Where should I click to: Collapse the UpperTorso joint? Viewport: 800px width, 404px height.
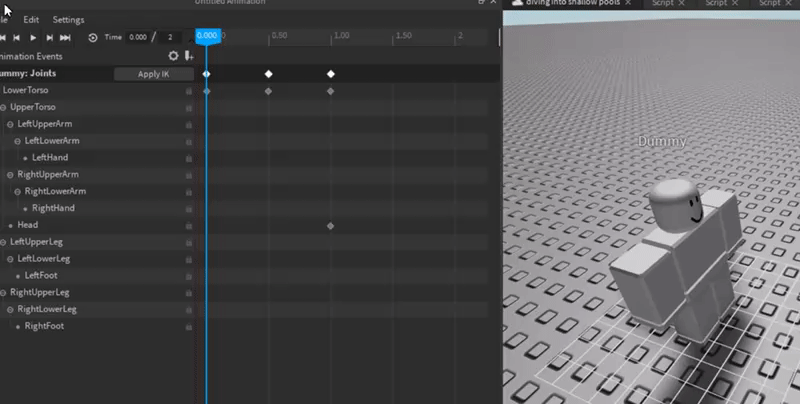[x=3, y=107]
